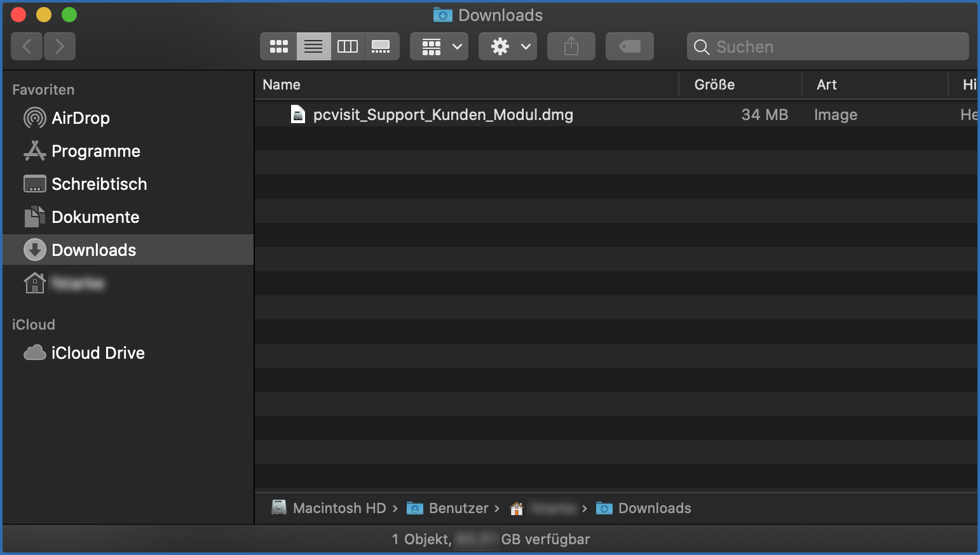Navigate to Macintosh HD via the path bar
This screenshot has width=980, height=555.
tap(339, 508)
